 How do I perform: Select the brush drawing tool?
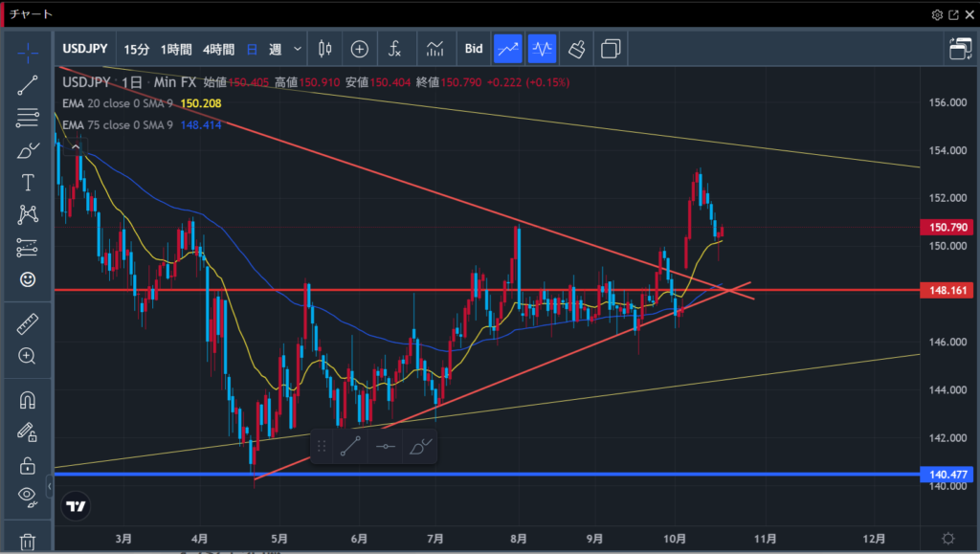coord(28,150)
